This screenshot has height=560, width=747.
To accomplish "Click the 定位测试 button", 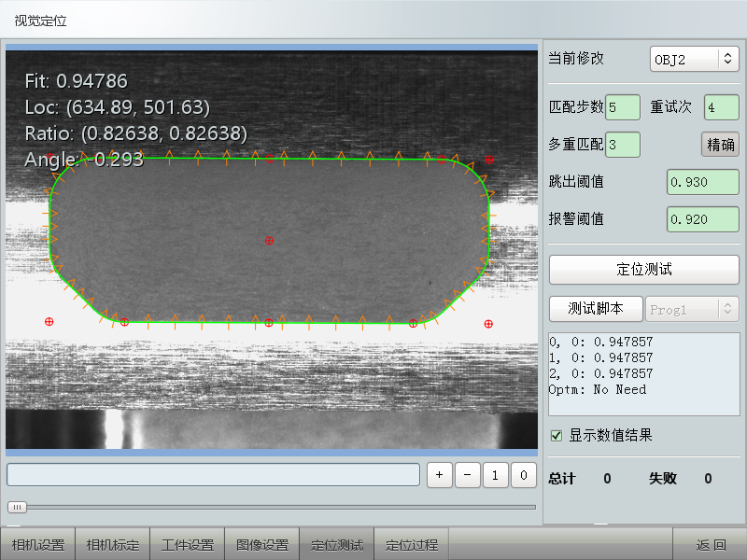I will (x=643, y=270).
